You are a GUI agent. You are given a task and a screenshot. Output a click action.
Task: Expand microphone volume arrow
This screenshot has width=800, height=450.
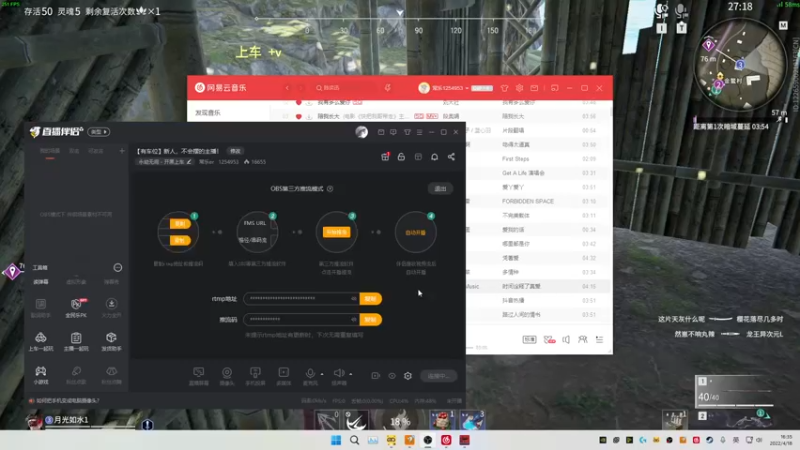click(x=322, y=374)
